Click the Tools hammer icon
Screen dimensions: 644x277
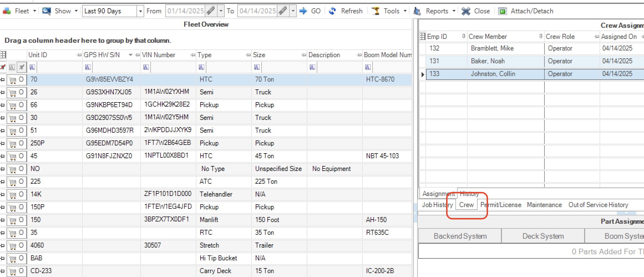coord(376,11)
